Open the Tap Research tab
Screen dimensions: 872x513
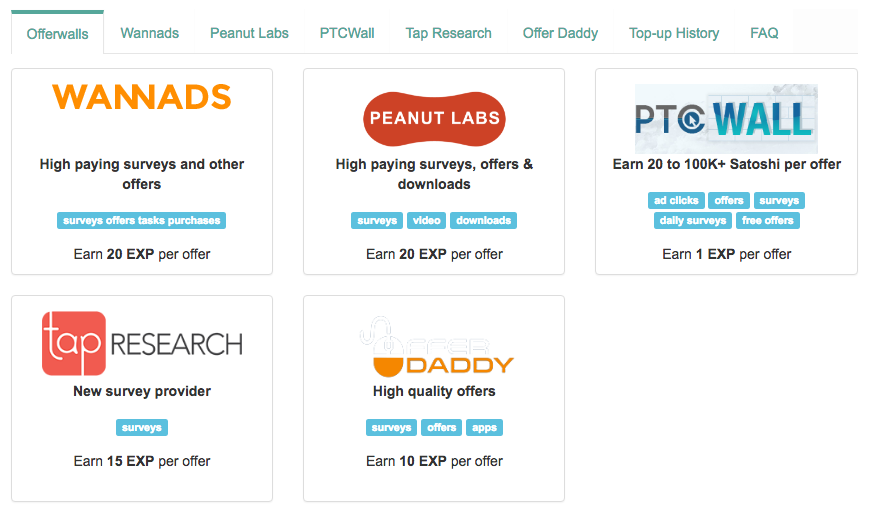tap(448, 33)
